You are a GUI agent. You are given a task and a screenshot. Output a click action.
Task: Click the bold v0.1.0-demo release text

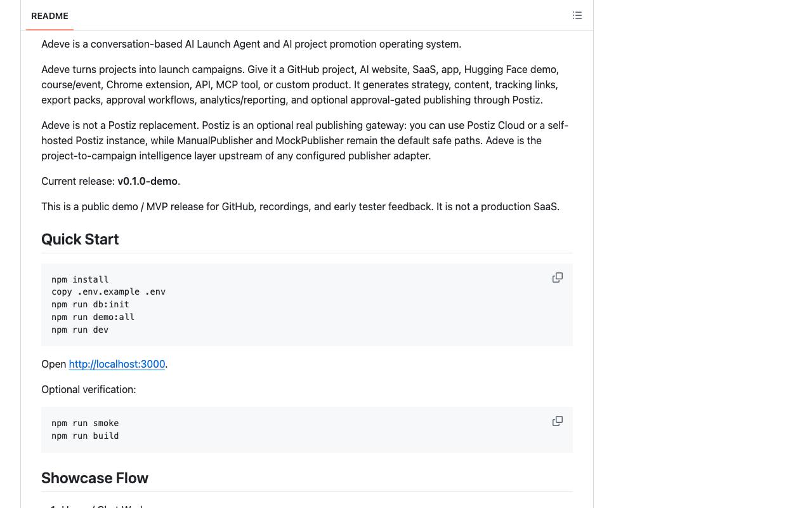147,181
